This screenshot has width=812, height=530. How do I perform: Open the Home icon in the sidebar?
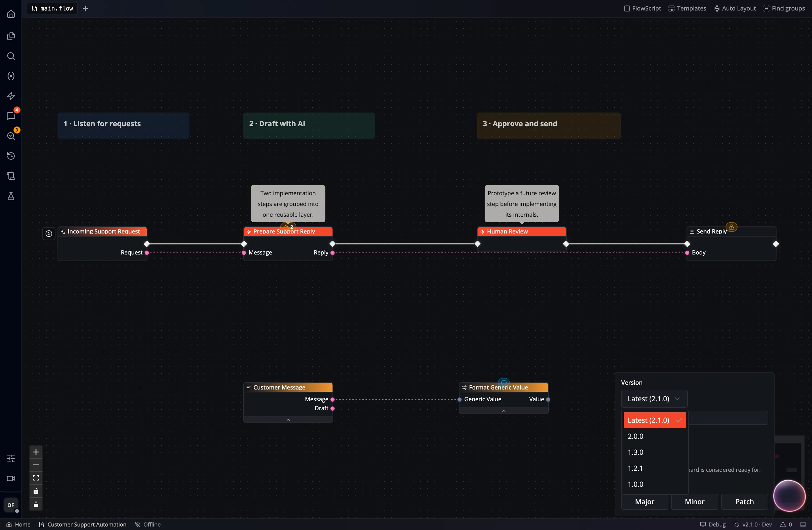(x=11, y=14)
